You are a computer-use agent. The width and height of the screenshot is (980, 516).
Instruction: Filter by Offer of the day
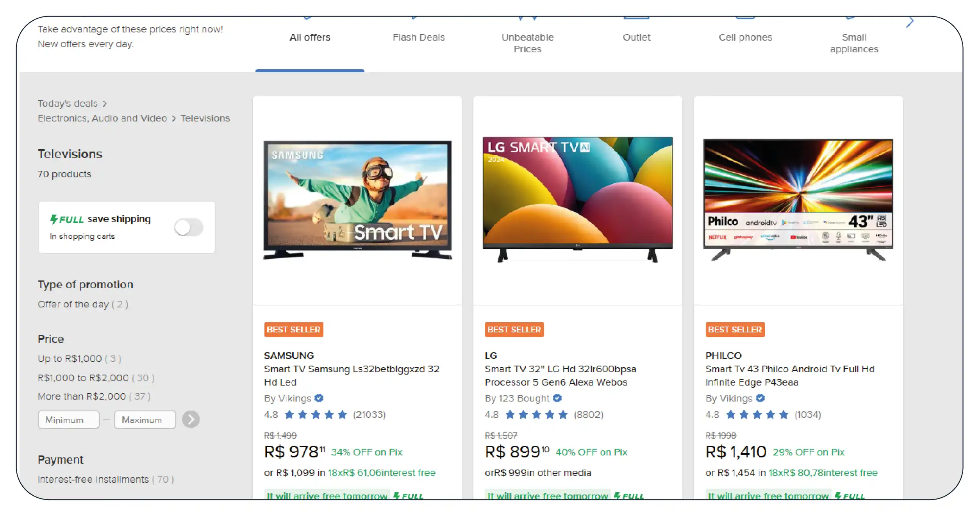(82, 304)
